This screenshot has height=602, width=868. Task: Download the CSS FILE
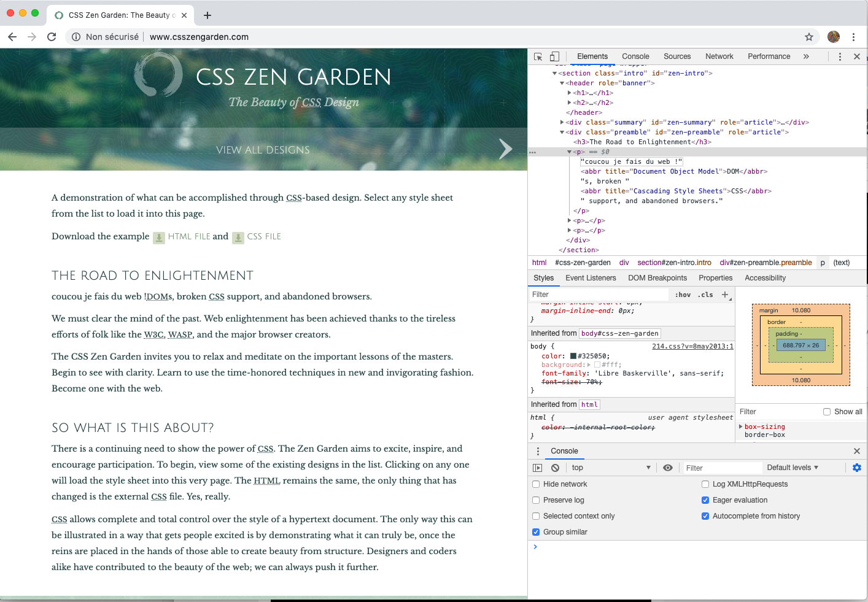(x=263, y=236)
